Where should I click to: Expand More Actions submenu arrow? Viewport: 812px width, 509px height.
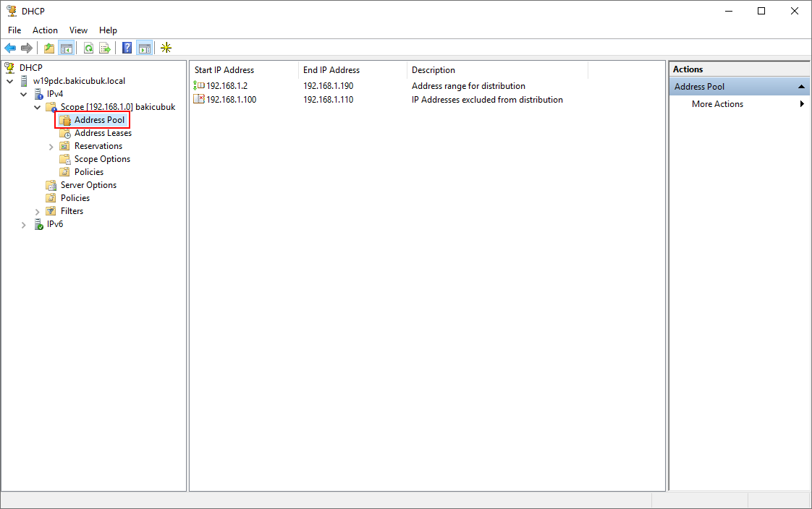[x=802, y=104]
